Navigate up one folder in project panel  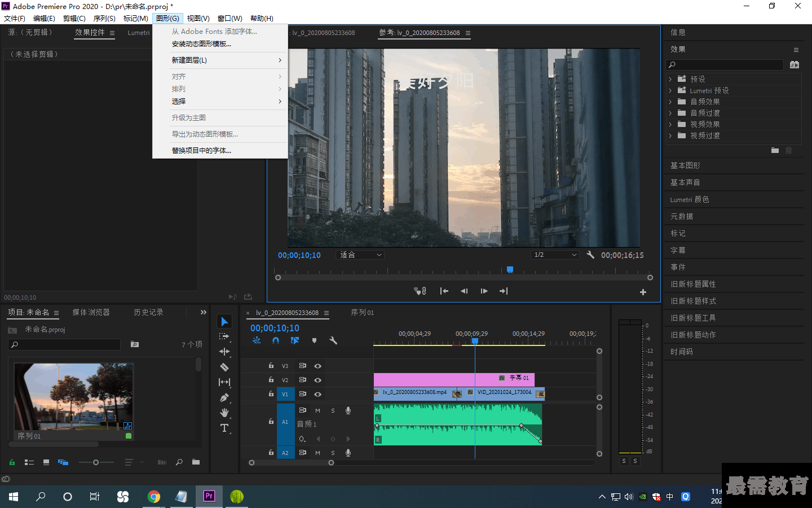tap(12, 330)
